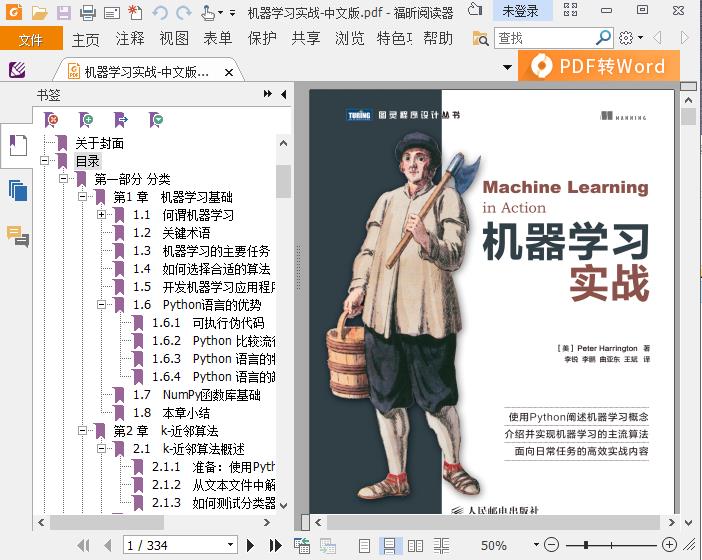This screenshot has height=560, width=702.
Task: Select single page view mode
Action: pos(364,545)
